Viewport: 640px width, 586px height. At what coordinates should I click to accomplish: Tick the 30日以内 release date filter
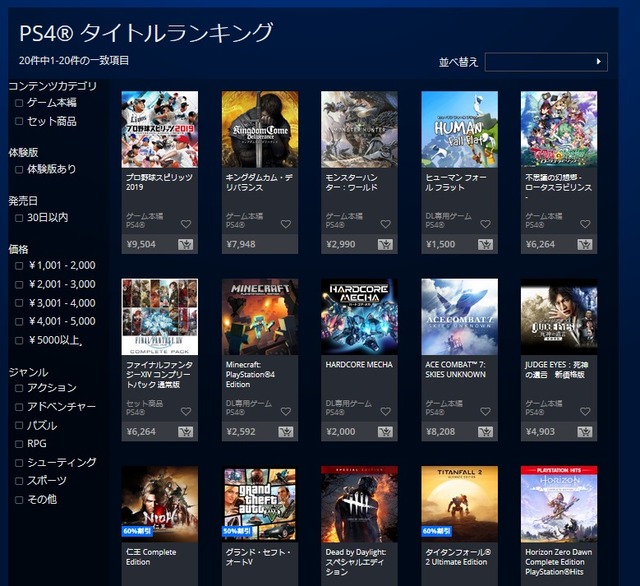click(x=19, y=218)
